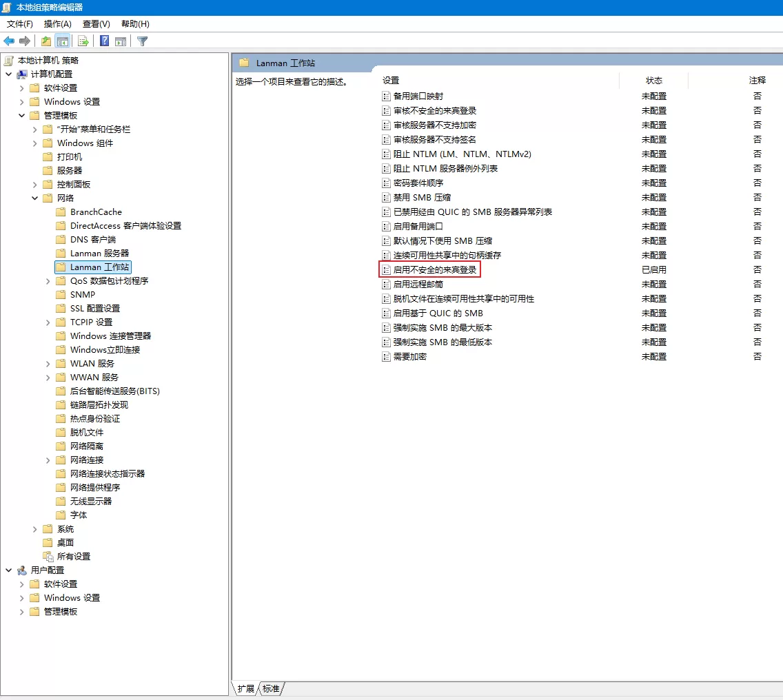
Task: Select 强制实施 SMB 的最低版本 policy
Action: pos(443,342)
